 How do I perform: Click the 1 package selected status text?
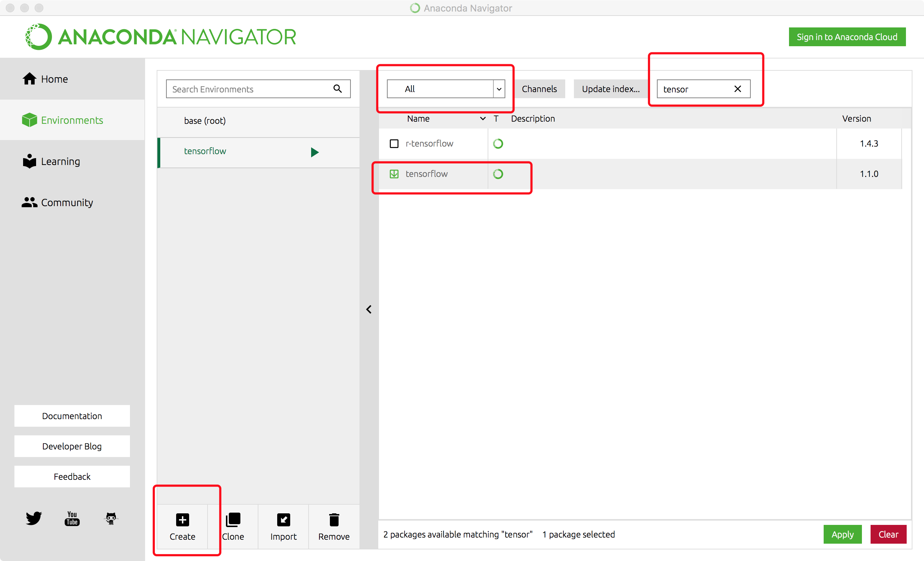click(579, 534)
